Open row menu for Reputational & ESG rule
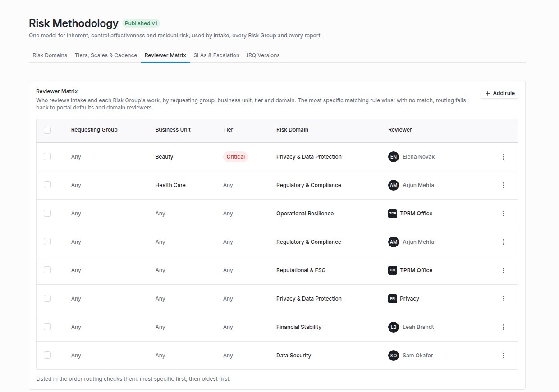Image resolution: width=559 pixels, height=392 pixels. (x=504, y=270)
